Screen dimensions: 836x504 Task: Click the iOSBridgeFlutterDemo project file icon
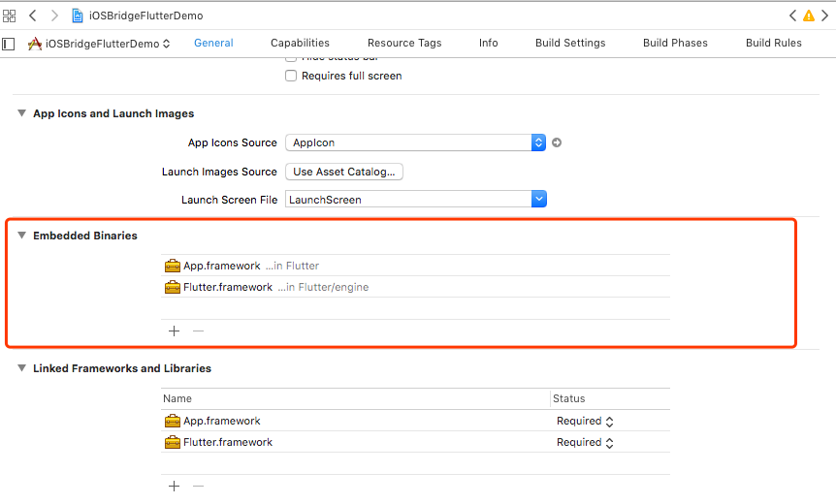(x=78, y=16)
